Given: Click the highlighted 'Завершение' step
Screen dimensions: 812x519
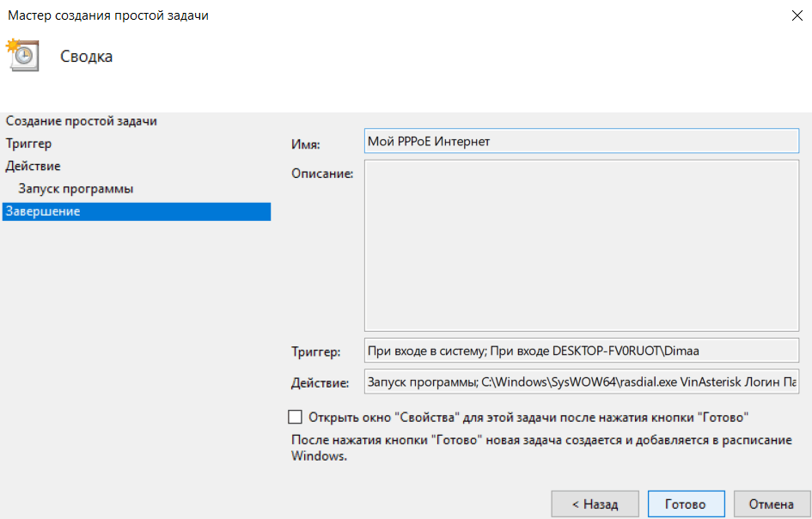Looking at the screenshot, I should 43,211.
